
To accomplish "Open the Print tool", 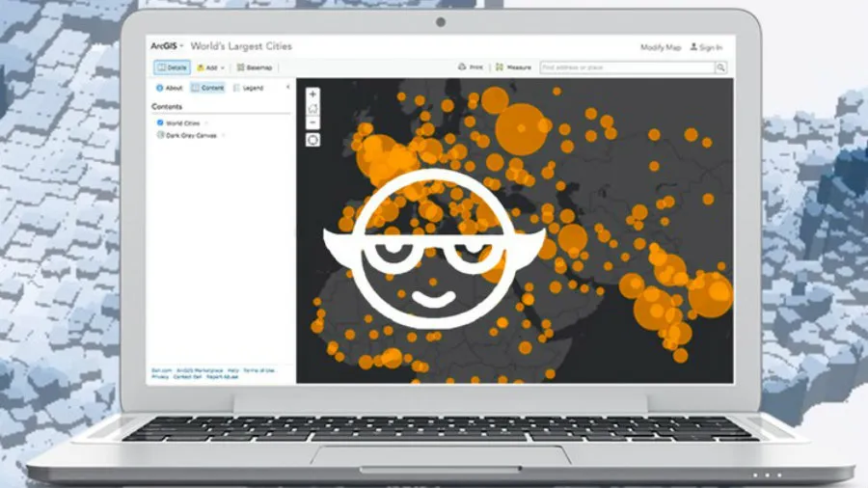I will (x=471, y=67).
